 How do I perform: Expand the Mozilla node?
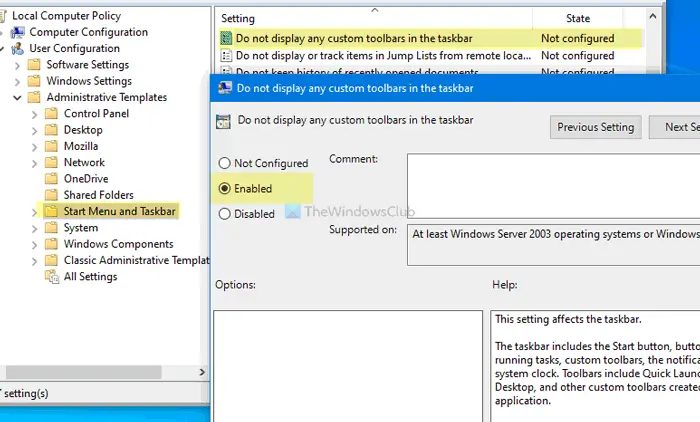pyautogui.click(x=34, y=147)
